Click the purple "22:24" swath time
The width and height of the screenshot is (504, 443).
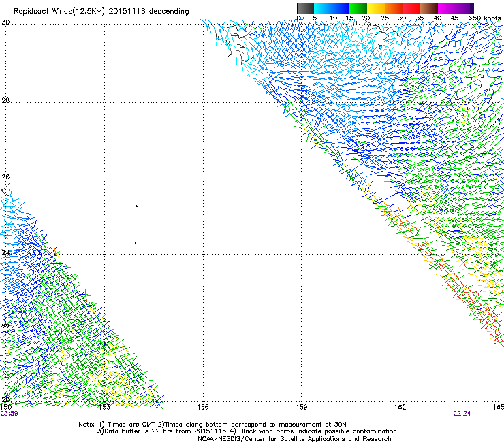(462, 414)
